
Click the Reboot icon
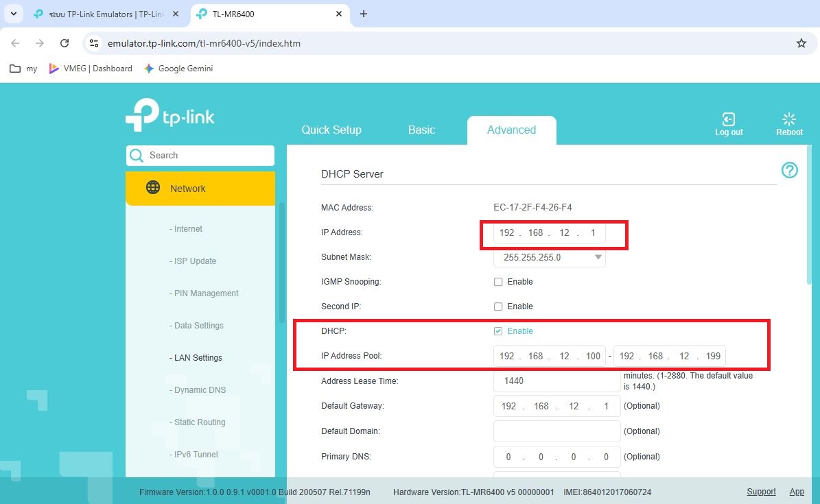tap(789, 120)
